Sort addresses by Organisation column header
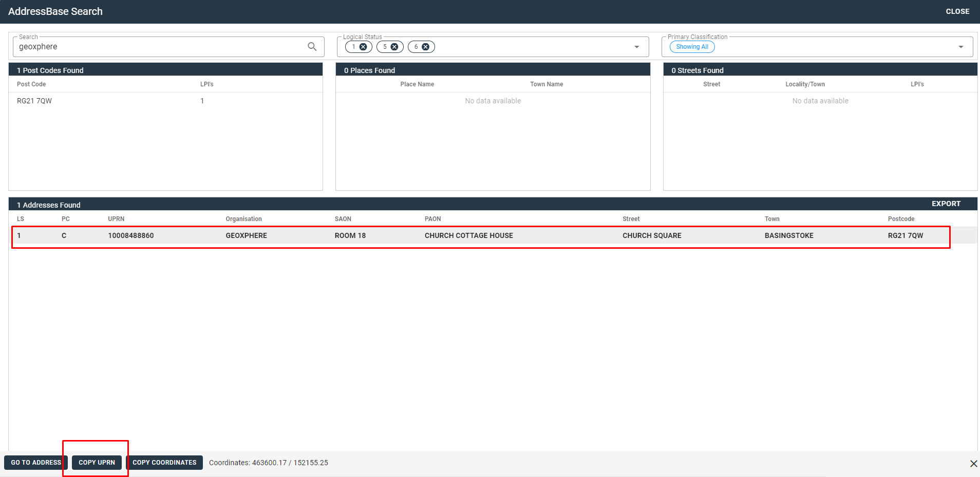This screenshot has height=477, width=980. point(244,219)
